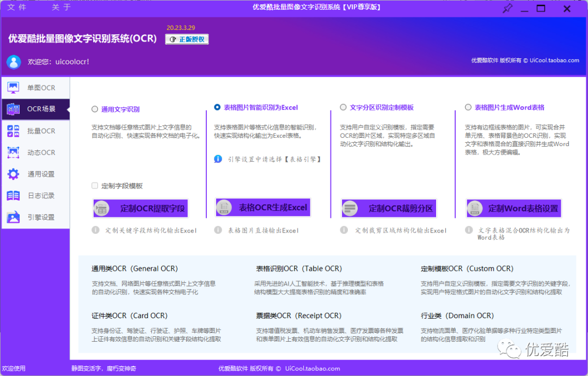Click the 日志记录 book icon

coord(13,196)
